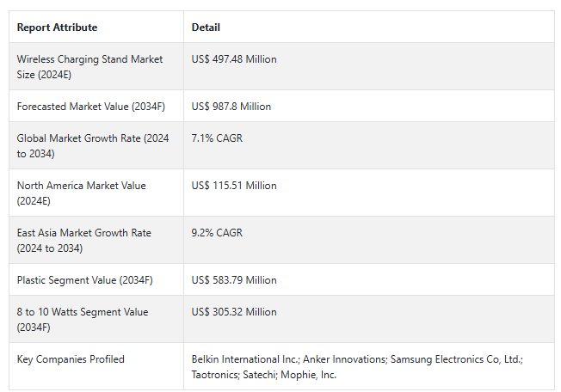This screenshot has width=561, height=392.
Task: Click the US$ 583.79 Million value
Action: coord(234,280)
